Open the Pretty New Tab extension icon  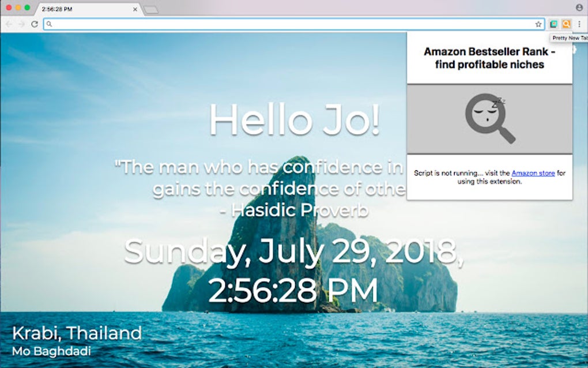pos(553,24)
